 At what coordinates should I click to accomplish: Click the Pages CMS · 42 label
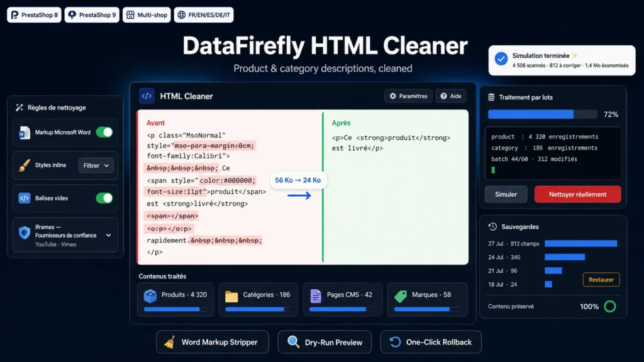[350, 295]
